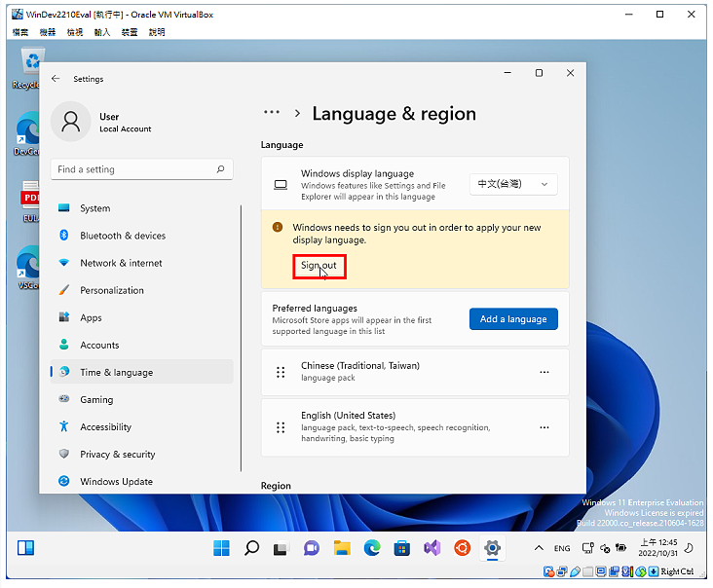Open VirtualBox 輸入 menu
Viewport: 713px width, 588px height.
tap(102, 32)
